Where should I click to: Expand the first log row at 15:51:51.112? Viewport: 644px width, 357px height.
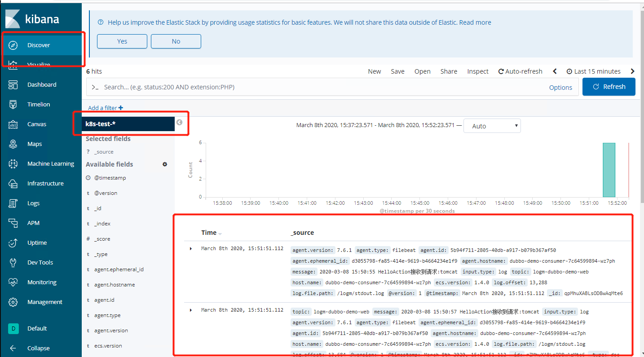[x=191, y=248]
